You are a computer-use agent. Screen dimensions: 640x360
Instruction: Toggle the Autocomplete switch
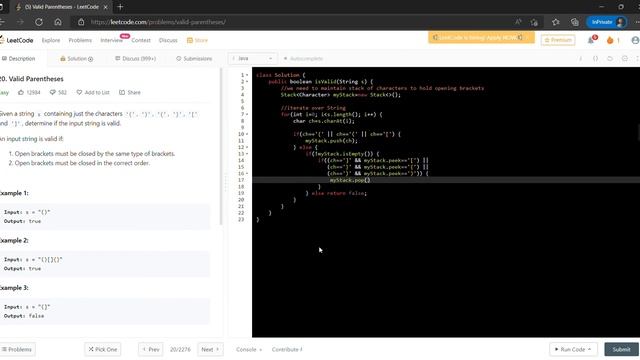coord(303,58)
